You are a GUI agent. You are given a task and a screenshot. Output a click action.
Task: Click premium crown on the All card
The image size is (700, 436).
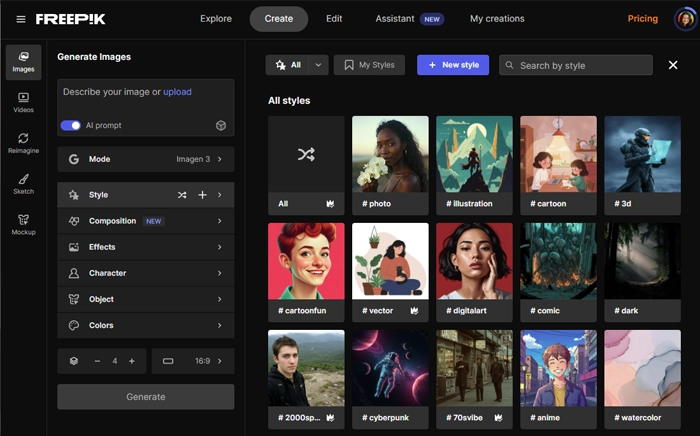[x=330, y=204]
